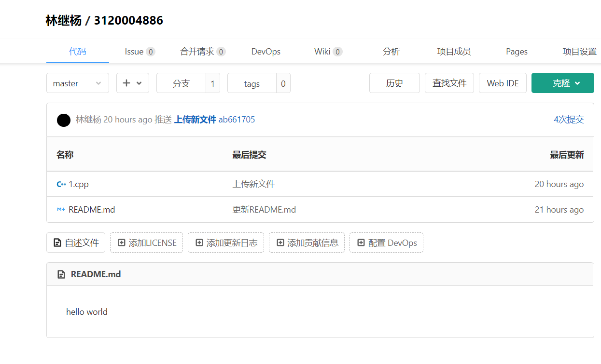Viewport: 601px width, 364px height.
Task: Click 添加更新日志 button
Action: (x=226, y=243)
